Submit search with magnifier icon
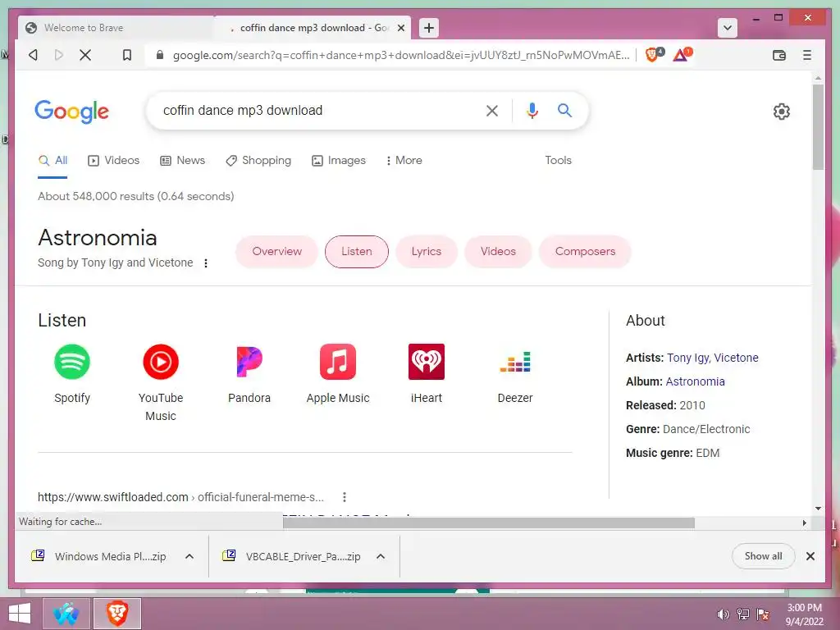 pos(564,111)
